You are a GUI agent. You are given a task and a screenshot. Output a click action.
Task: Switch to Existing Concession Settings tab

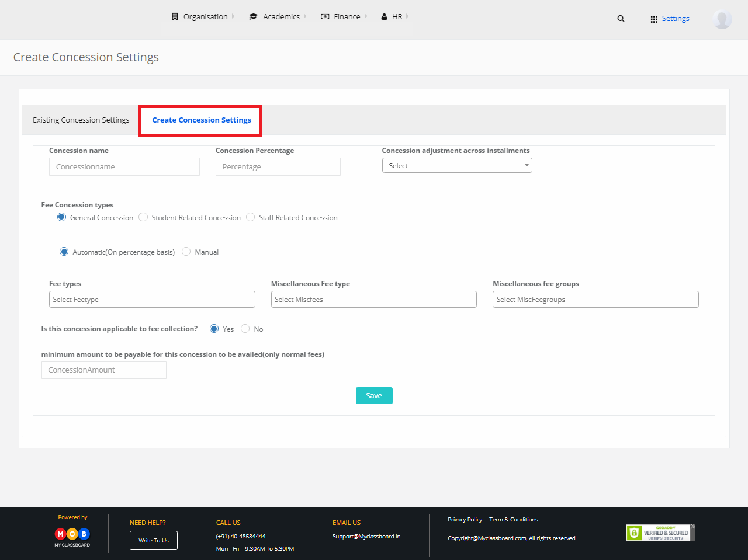[81, 120]
